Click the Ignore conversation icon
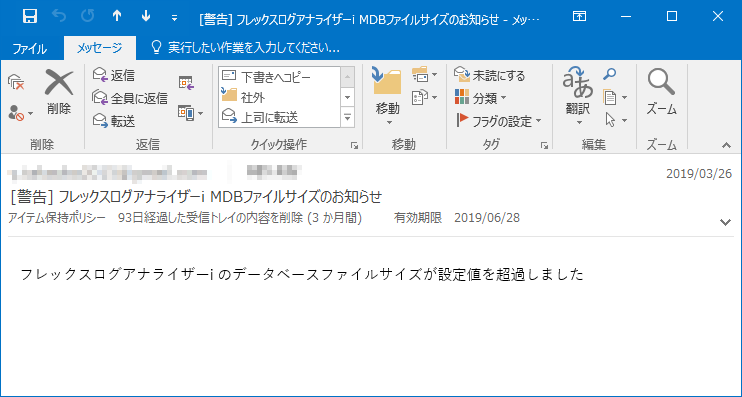 pyautogui.click(x=16, y=83)
